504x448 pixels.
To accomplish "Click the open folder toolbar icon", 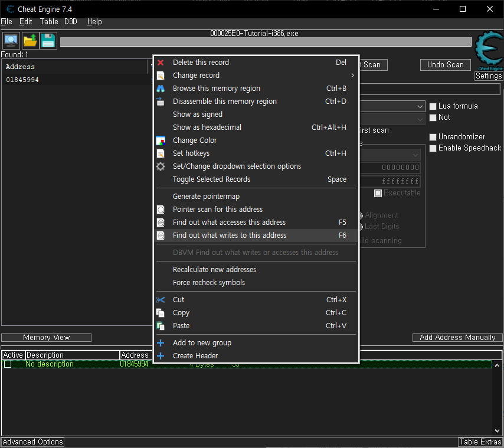I will click(30, 41).
